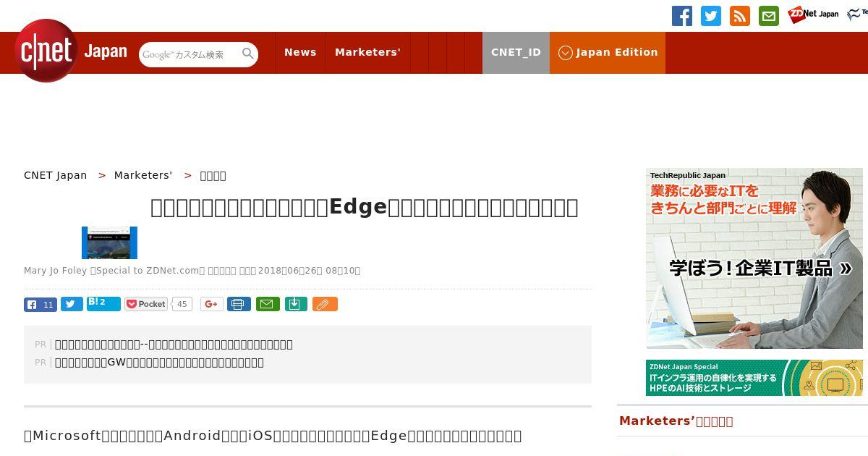This screenshot has height=456, width=868.
Task: Open the Marketers' navigation item
Action: coord(367,52)
